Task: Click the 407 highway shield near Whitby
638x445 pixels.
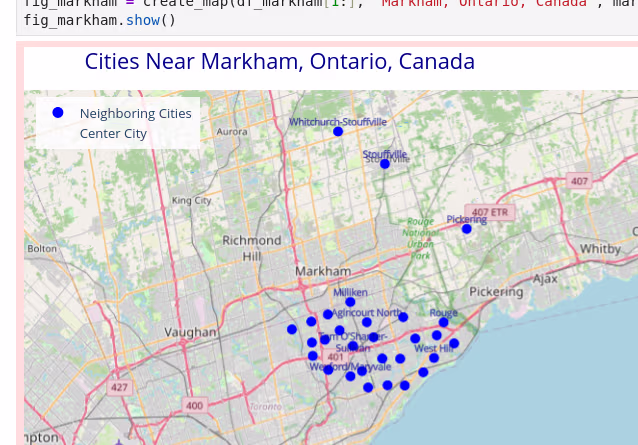Action: [x=579, y=181]
